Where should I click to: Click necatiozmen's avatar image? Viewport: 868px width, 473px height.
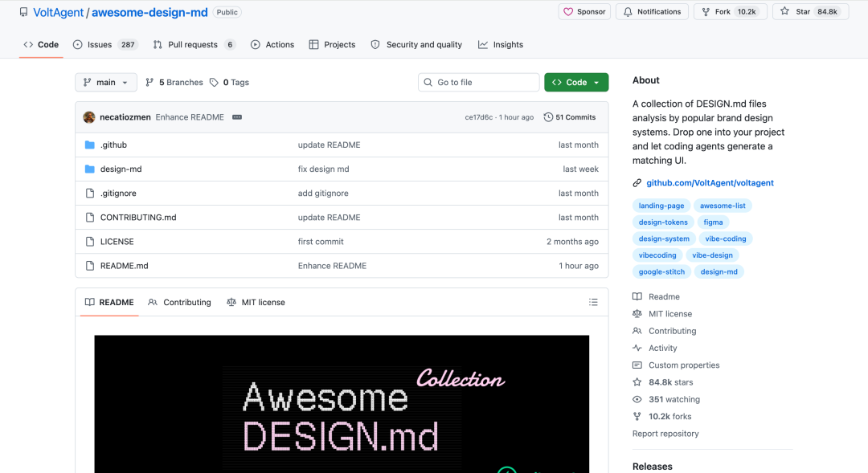pyautogui.click(x=89, y=117)
